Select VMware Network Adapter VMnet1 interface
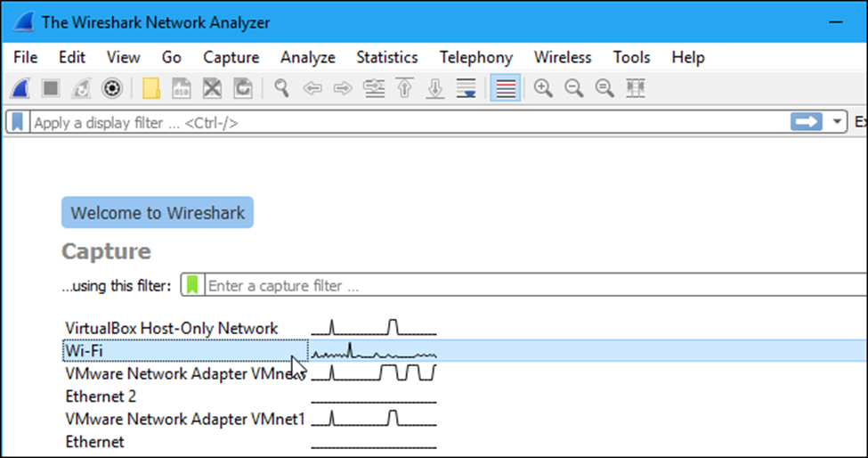The image size is (868, 458). [185, 419]
